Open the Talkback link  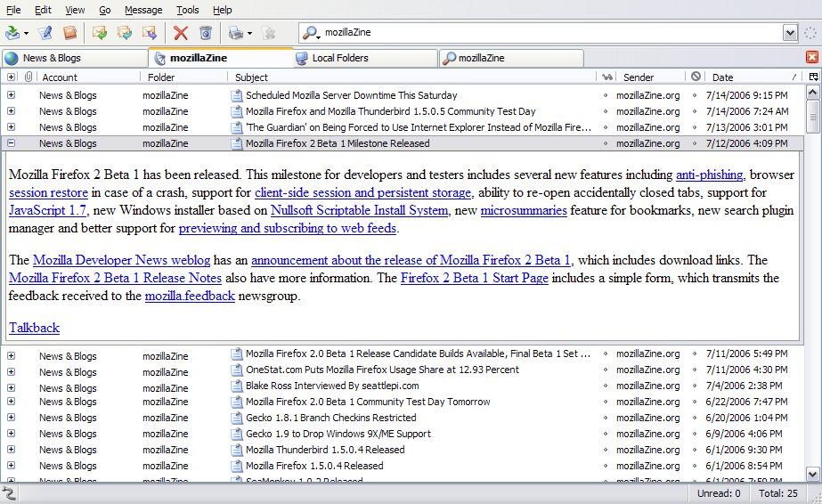[34, 328]
